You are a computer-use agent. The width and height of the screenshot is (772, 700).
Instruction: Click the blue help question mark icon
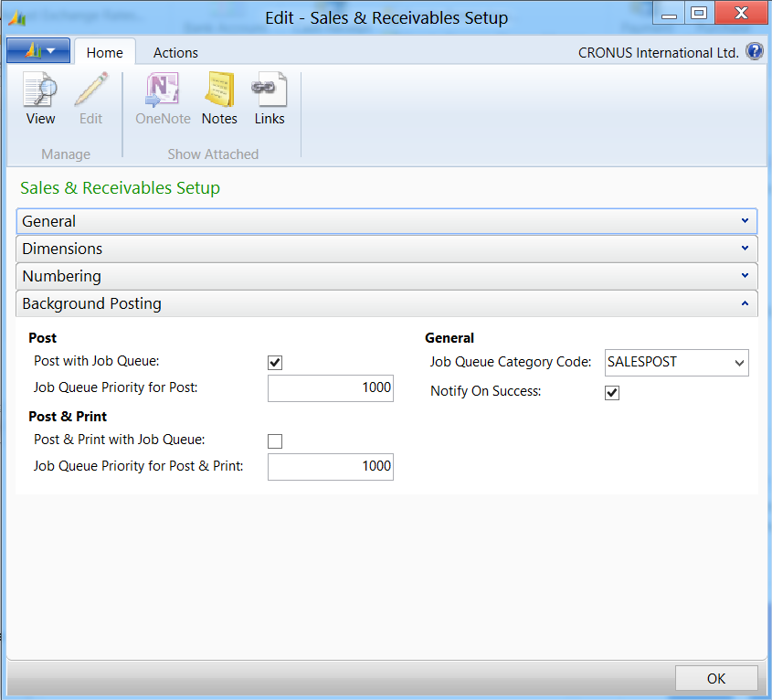tap(755, 52)
